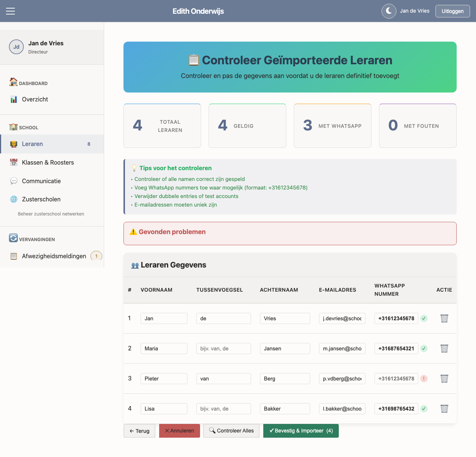Screen dimensions: 476x457
Task: Delete row 1 Jan with trash icon
Action: pyautogui.click(x=444, y=318)
